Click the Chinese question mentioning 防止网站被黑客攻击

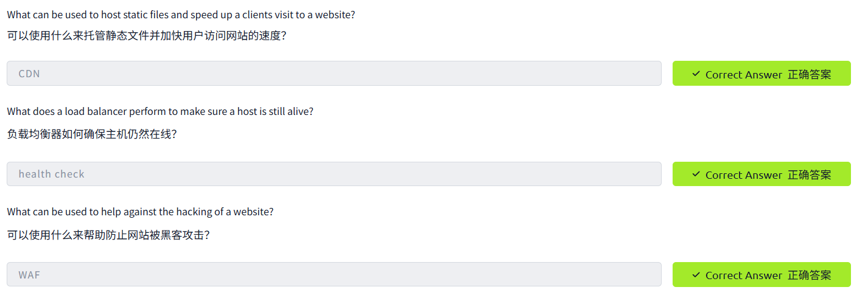[x=108, y=235]
